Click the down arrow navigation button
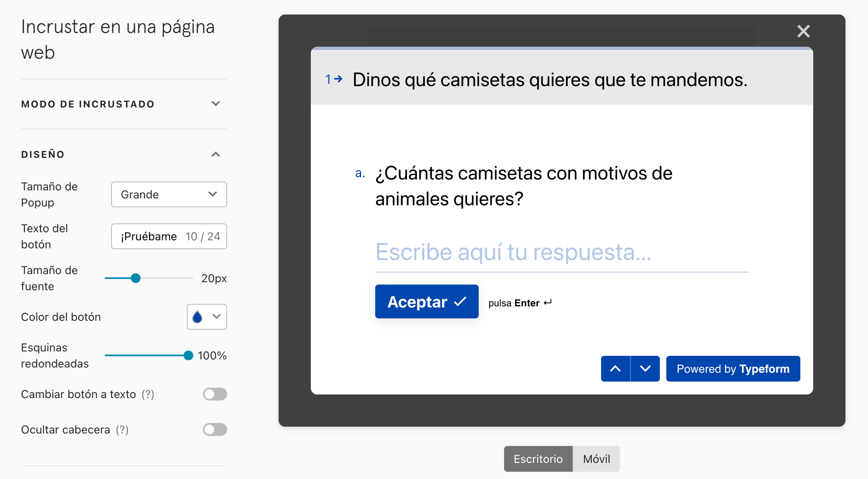This screenshot has width=868, height=479. point(645,368)
